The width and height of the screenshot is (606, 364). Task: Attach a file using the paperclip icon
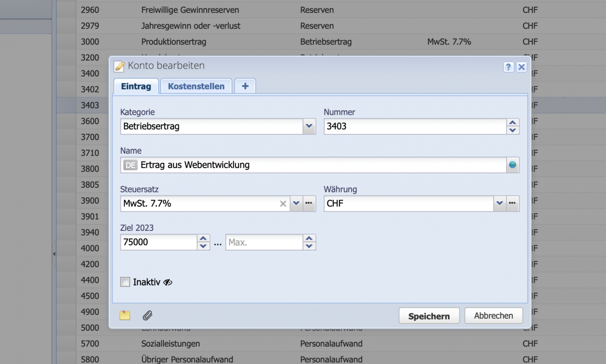[x=148, y=315]
